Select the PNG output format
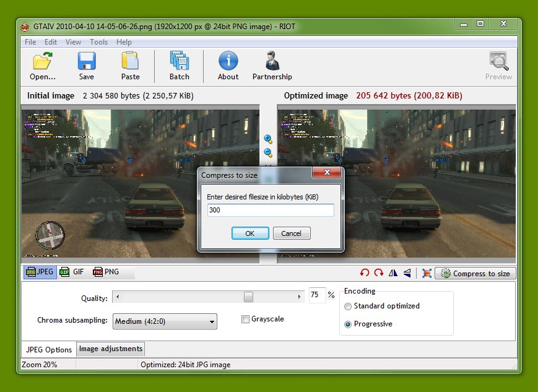Screen dimensions: 538x392 (x=106, y=272)
